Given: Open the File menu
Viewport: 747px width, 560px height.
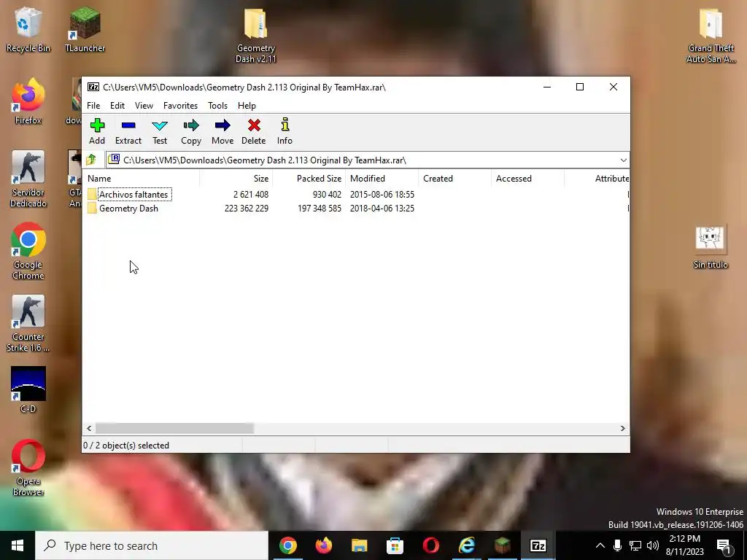Looking at the screenshot, I should pyautogui.click(x=93, y=106).
